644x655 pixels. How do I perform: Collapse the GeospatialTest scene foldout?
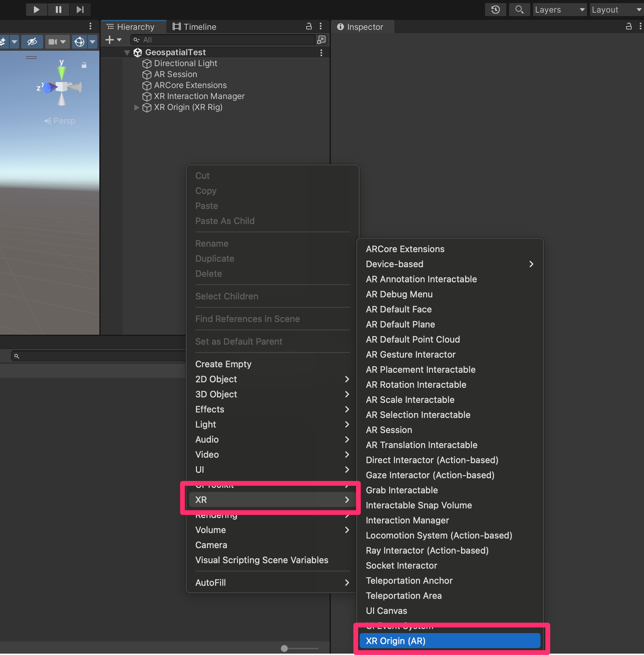(x=127, y=52)
